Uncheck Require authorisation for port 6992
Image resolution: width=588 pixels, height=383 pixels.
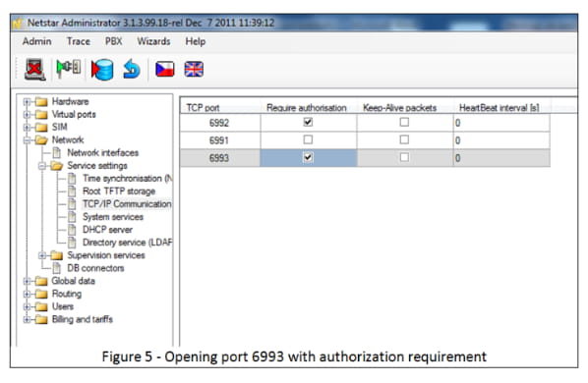308,122
